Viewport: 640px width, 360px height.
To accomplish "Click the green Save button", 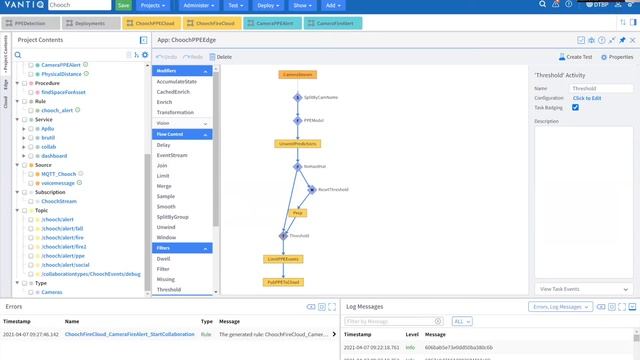I will 123,5.
